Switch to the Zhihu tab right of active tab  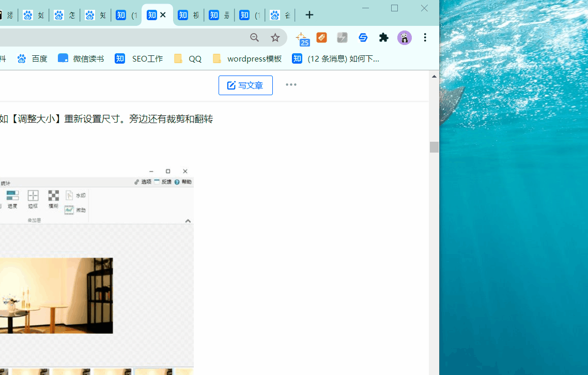189,15
